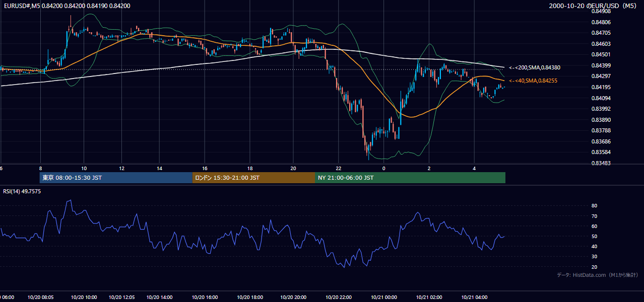Screen dimensions: 644x302
Task: Select the 10/20 10:00 time label
Action: 84,297
